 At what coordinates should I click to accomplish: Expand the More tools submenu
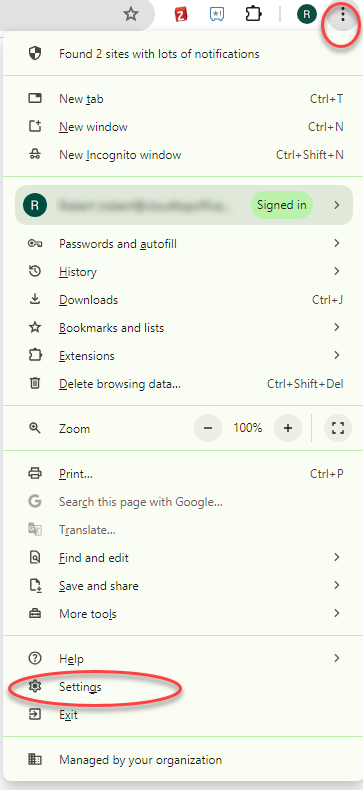click(x=183, y=614)
